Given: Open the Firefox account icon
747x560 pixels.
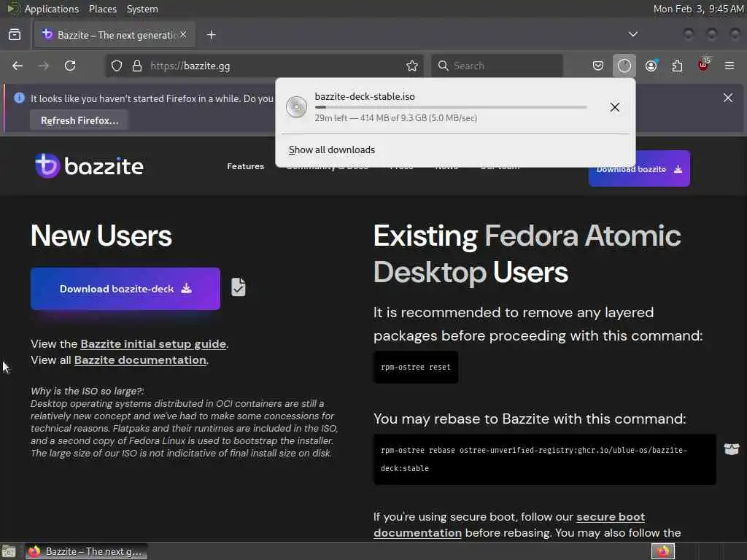Looking at the screenshot, I should pyautogui.click(x=651, y=66).
